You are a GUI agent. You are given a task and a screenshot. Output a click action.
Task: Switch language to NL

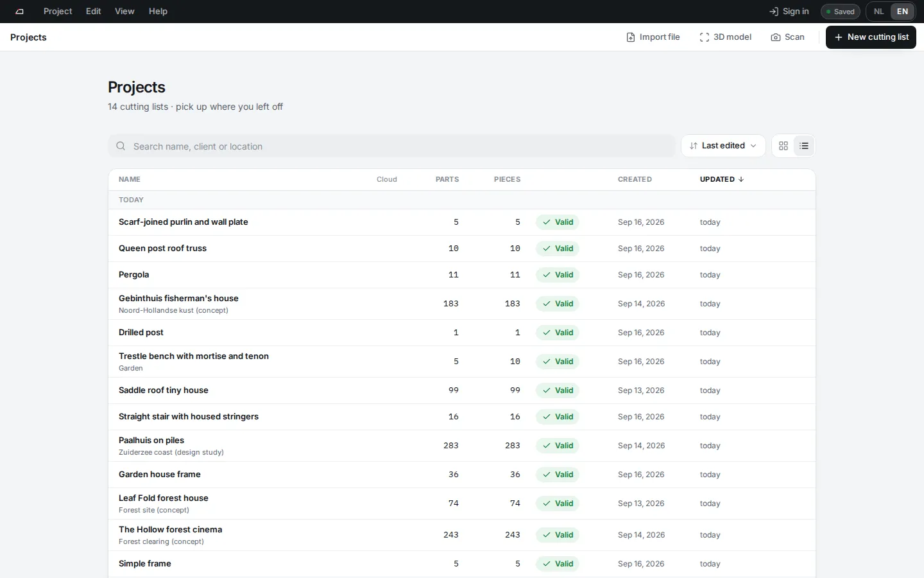(x=878, y=12)
